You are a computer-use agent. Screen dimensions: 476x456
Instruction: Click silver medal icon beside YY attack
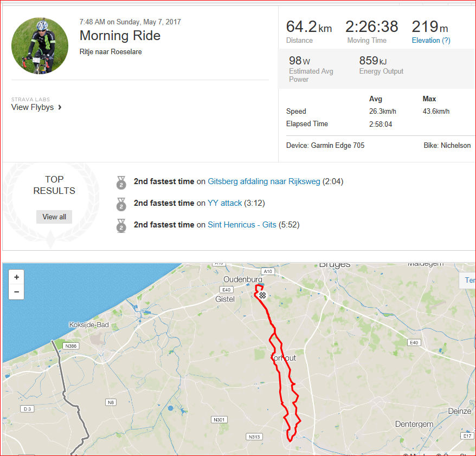121,204
